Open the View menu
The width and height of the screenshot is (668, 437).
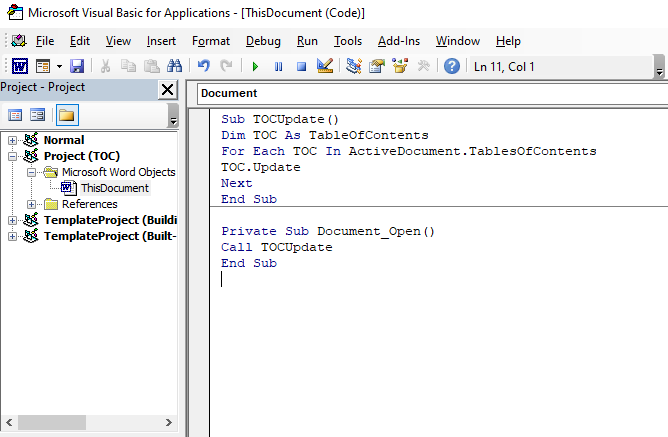click(x=118, y=41)
